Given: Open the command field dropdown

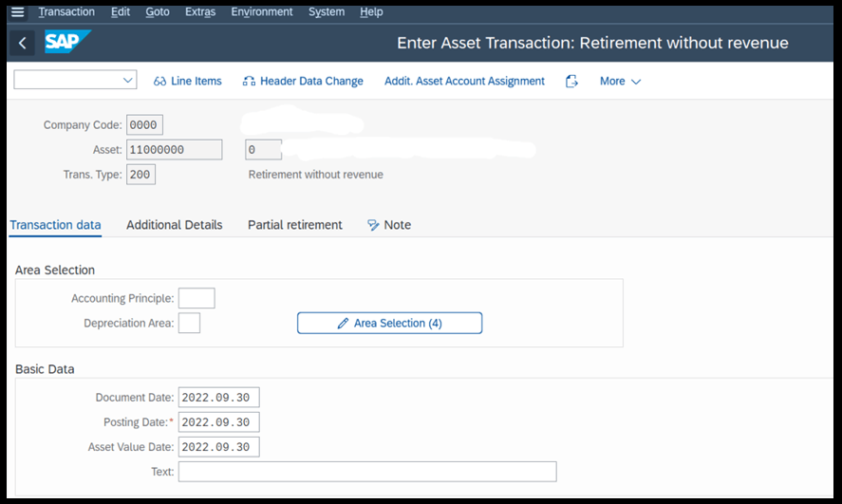Looking at the screenshot, I should (x=128, y=81).
